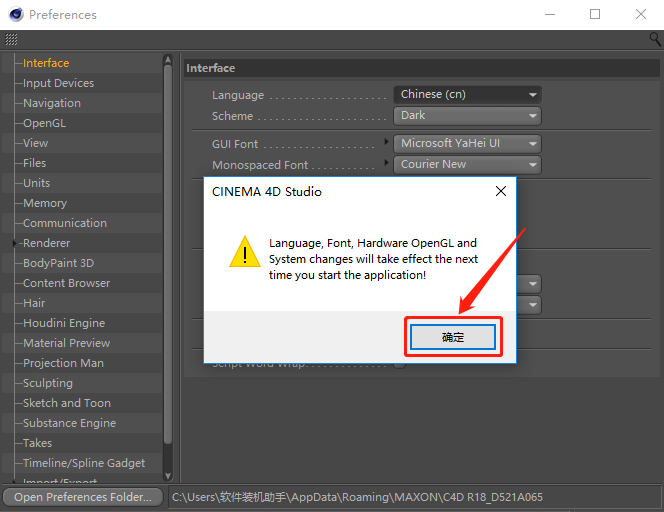Click the category list scroll down arrow
Screen dimensions: 664x512
pos(168,476)
